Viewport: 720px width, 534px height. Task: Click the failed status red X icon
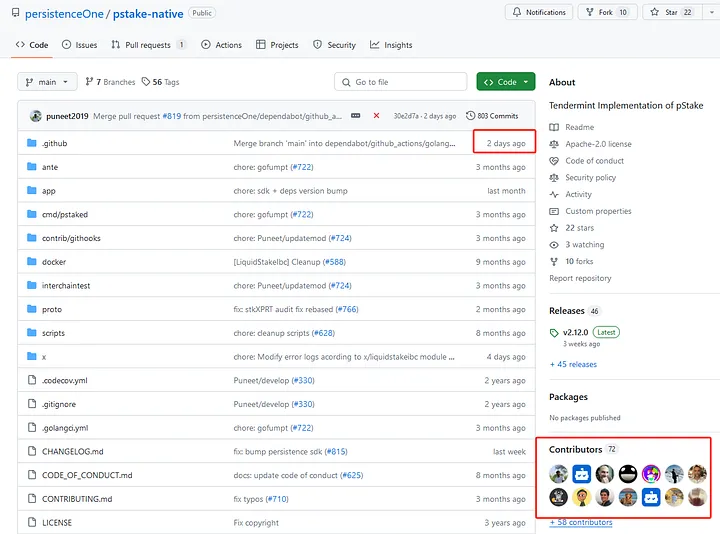tap(376, 116)
